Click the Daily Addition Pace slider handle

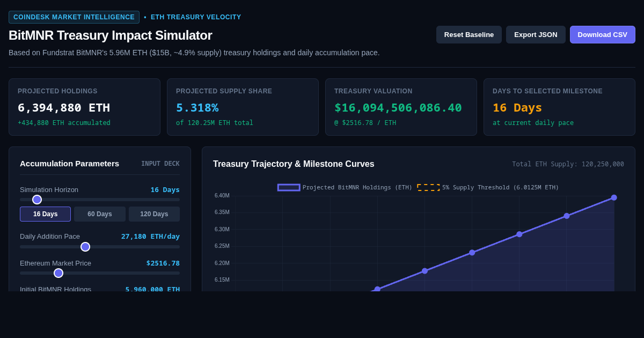(x=85, y=247)
